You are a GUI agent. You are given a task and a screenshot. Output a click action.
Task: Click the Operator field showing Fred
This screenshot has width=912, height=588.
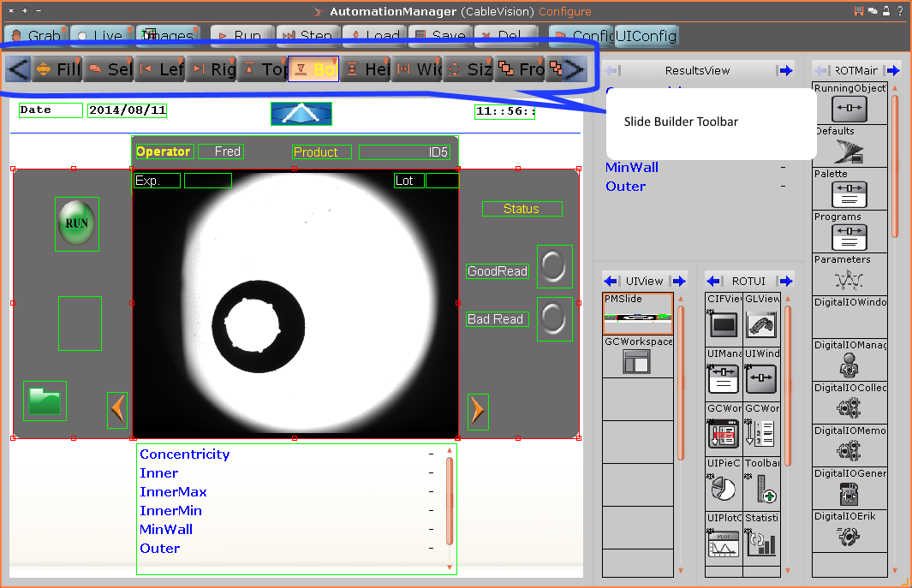[x=220, y=151]
